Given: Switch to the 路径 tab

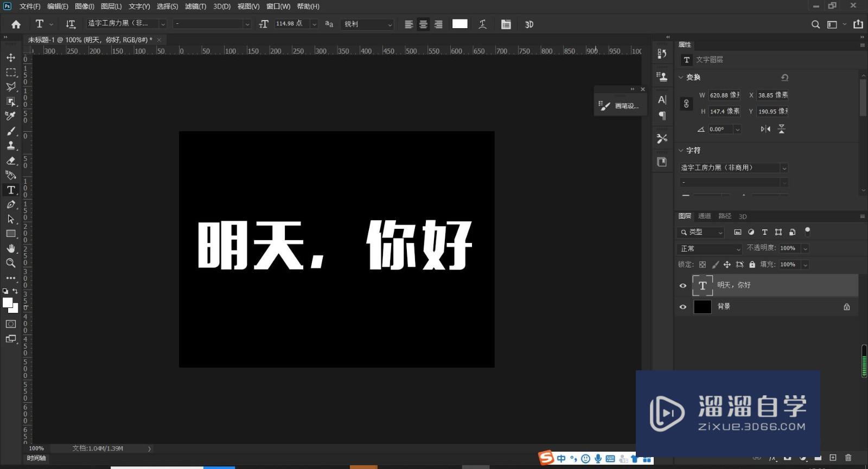Looking at the screenshot, I should point(725,216).
